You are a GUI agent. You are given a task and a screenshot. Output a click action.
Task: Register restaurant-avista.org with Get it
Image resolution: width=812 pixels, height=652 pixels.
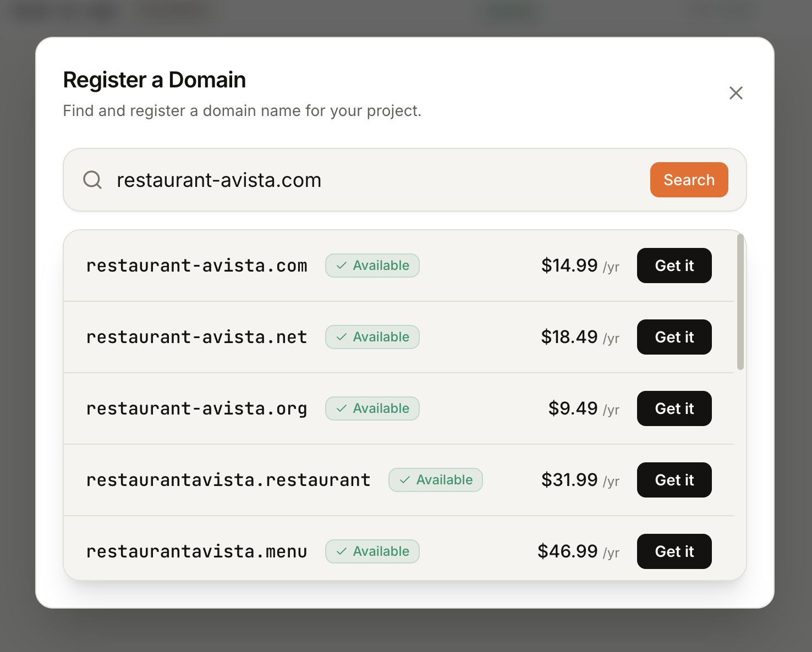[674, 408]
